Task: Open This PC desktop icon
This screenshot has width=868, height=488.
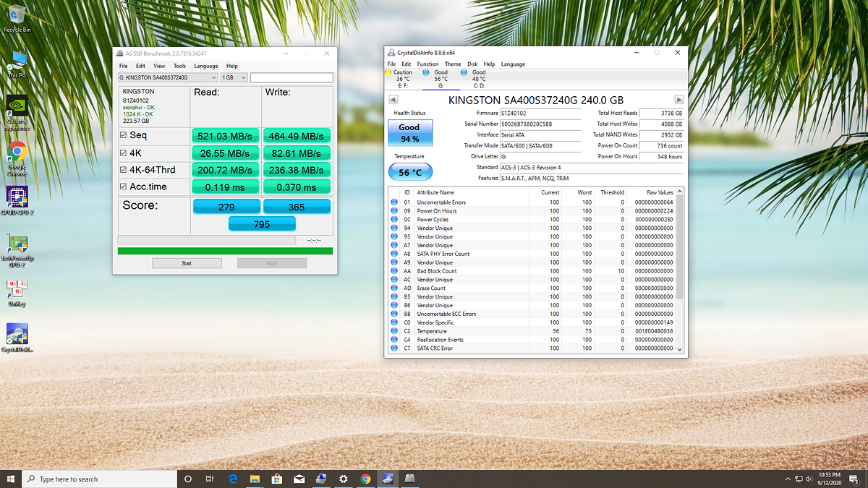Action: (17, 64)
